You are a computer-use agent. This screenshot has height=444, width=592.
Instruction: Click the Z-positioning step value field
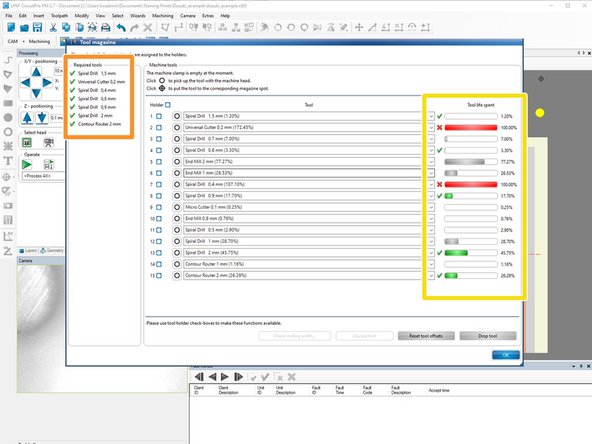coord(57,118)
